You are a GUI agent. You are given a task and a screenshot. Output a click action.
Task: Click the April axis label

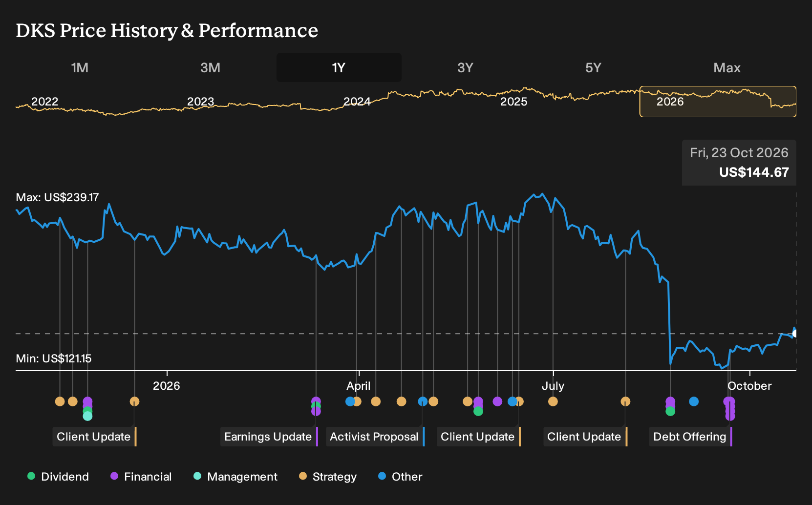tap(359, 386)
